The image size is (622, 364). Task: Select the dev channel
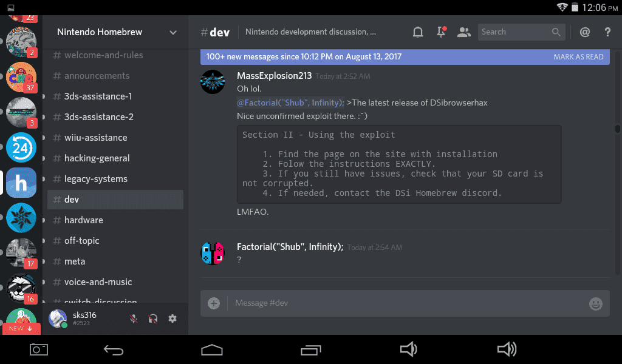coord(115,199)
